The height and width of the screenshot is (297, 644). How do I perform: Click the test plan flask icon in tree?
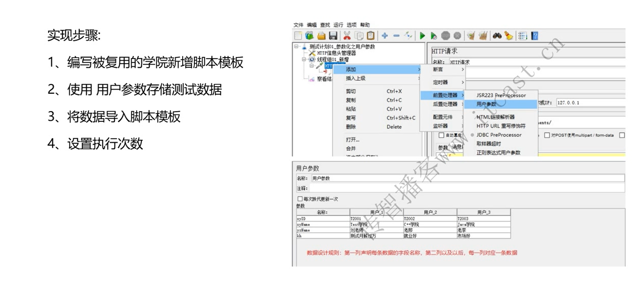[304, 46]
